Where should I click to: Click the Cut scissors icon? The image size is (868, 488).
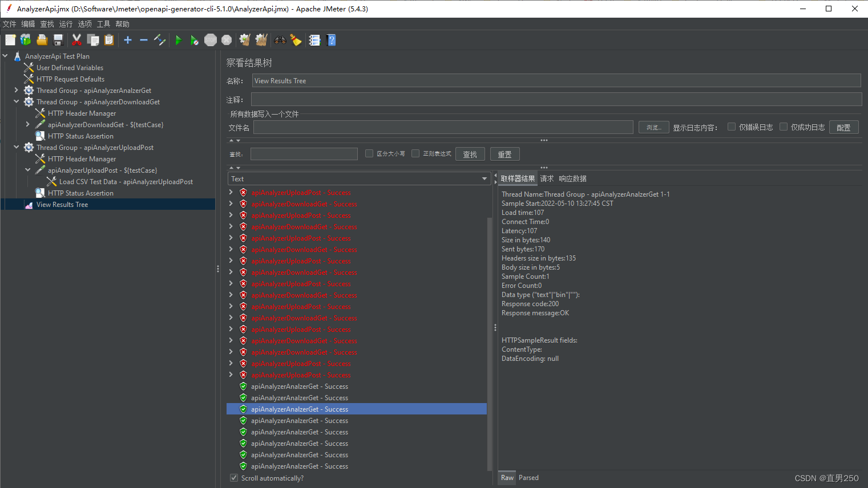76,40
